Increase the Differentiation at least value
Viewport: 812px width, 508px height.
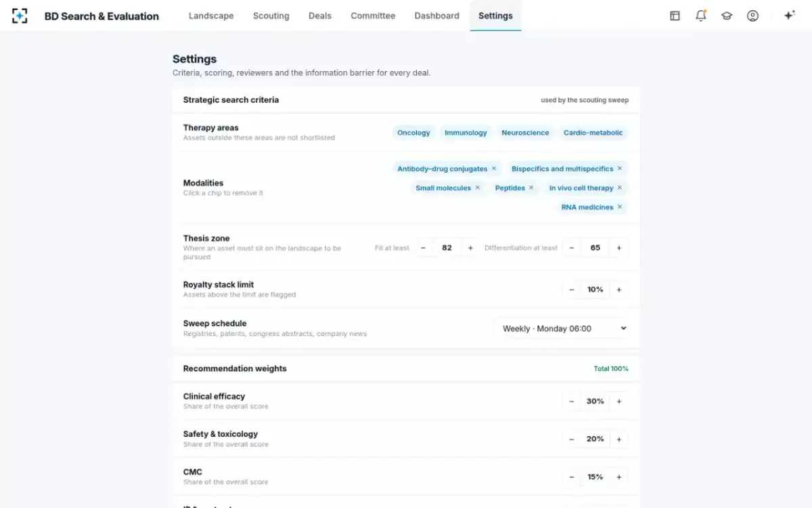click(618, 248)
